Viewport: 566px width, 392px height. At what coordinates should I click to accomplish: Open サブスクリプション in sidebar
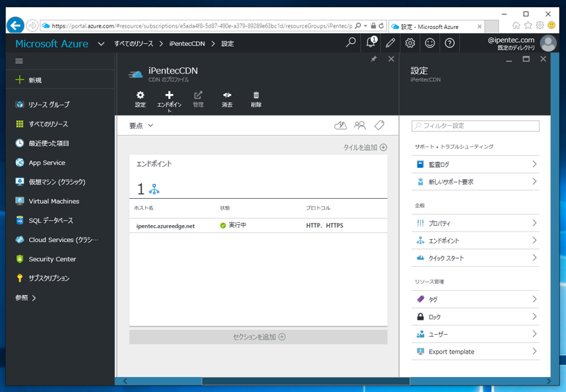tap(60, 278)
